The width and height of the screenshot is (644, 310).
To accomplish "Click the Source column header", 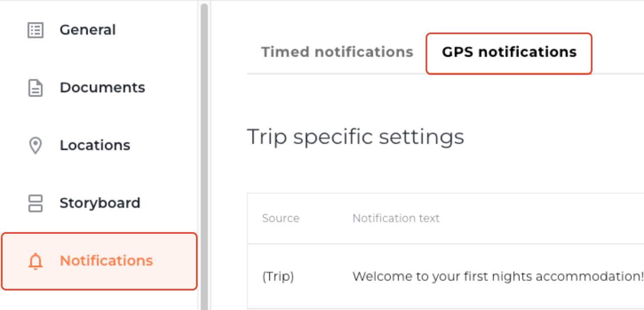I will 281,218.
